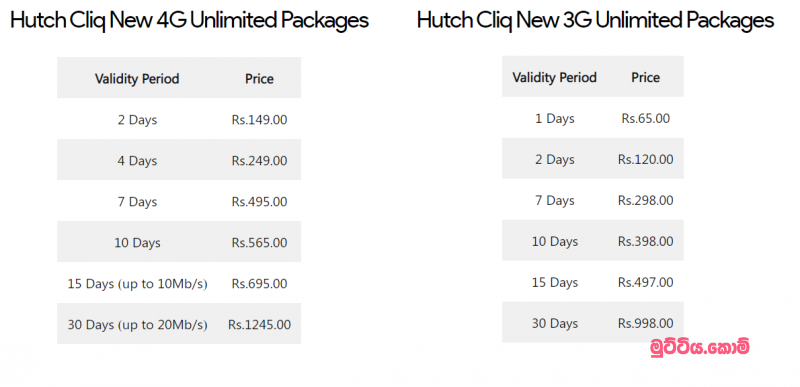Click the 4G 2 Days row
Screen dimensions: 800x387
[179, 120]
